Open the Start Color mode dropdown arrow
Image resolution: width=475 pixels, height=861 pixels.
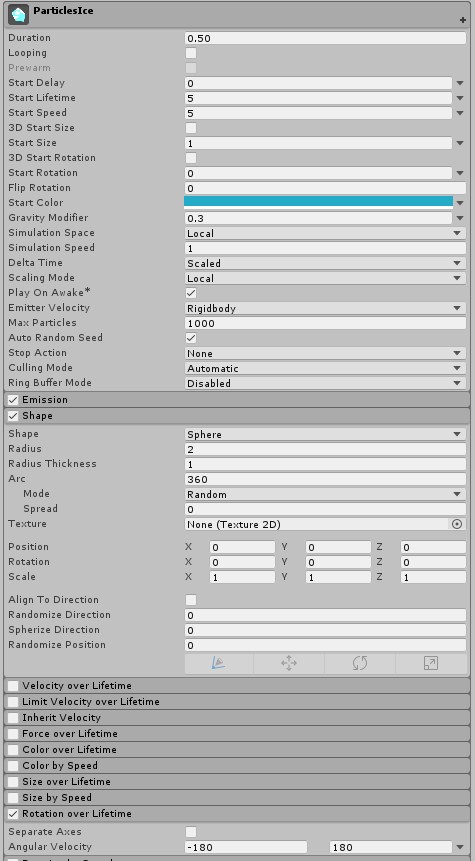[460, 203]
